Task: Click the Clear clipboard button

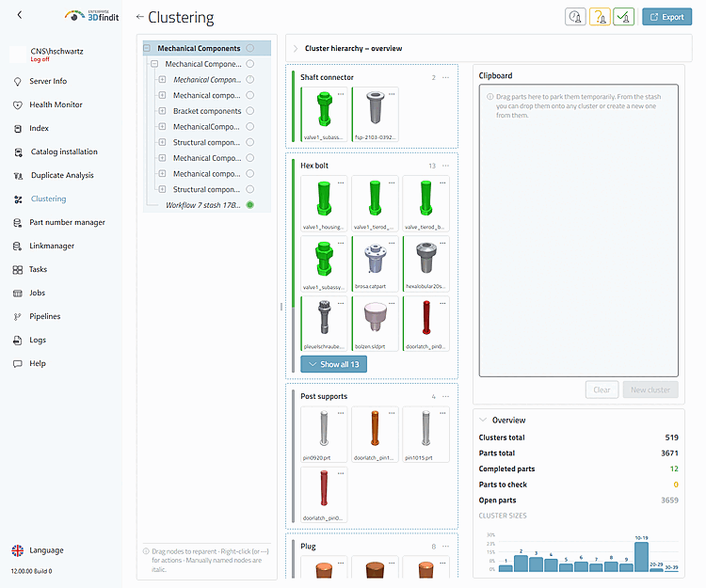Action: pyautogui.click(x=602, y=389)
